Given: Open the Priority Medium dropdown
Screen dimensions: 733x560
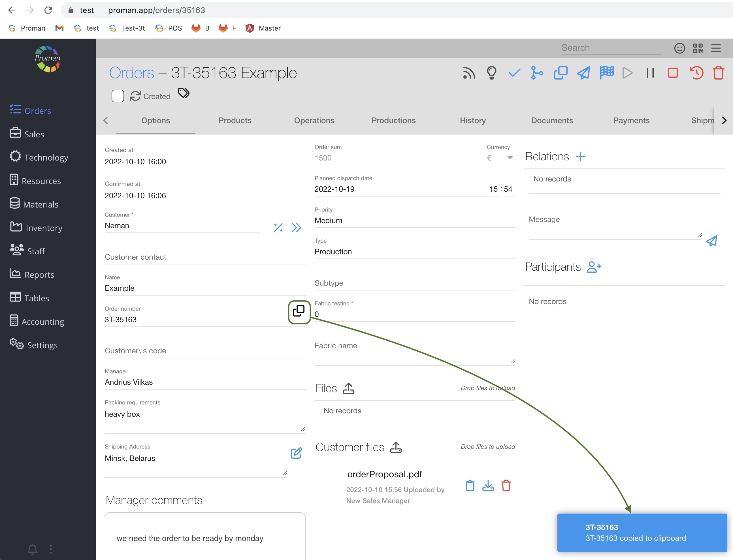Looking at the screenshot, I should [414, 220].
